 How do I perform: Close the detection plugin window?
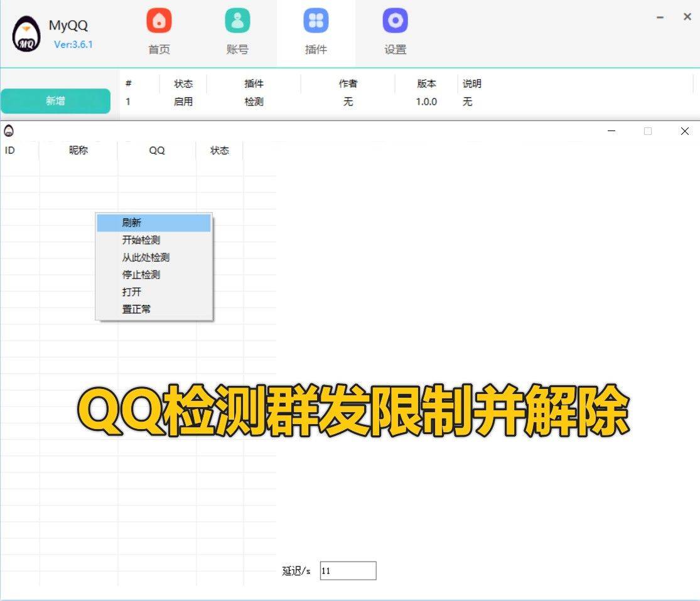pyautogui.click(x=684, y=131)
